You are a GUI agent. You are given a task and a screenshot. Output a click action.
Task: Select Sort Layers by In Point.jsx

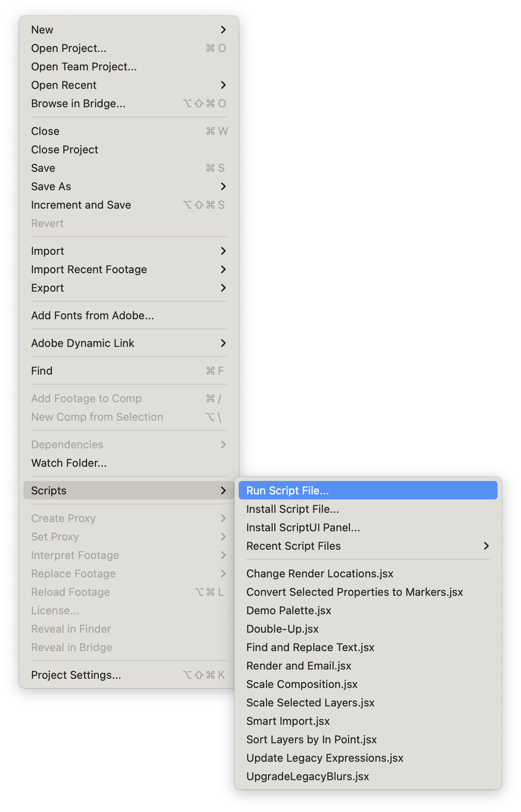pos(368,740)
